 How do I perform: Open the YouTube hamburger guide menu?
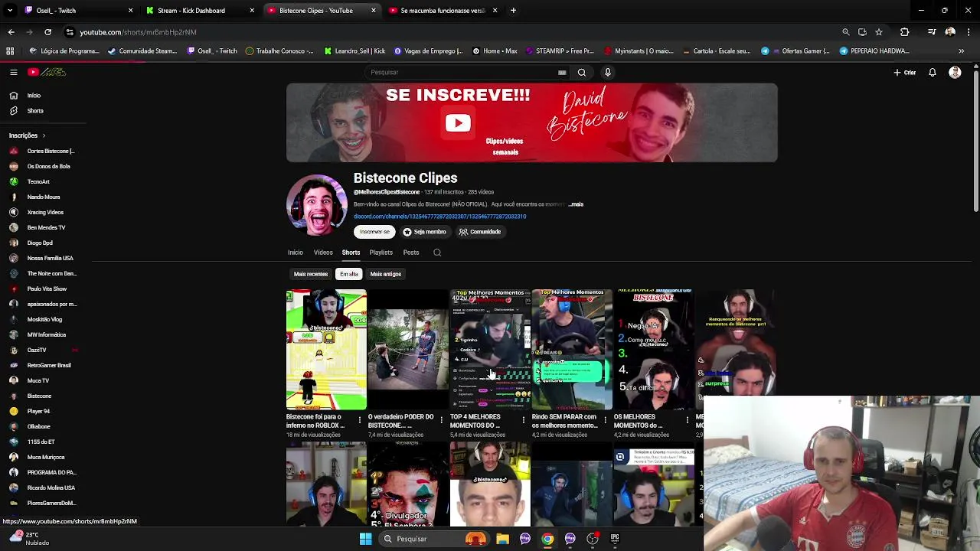coord(13,72)
